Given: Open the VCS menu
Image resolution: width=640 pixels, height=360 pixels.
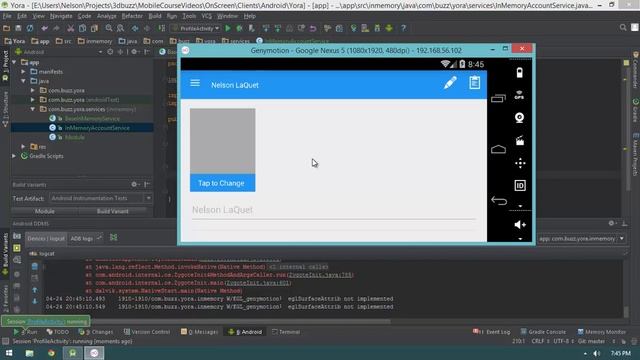Looking at the screenshot, I should coord(207,16).
